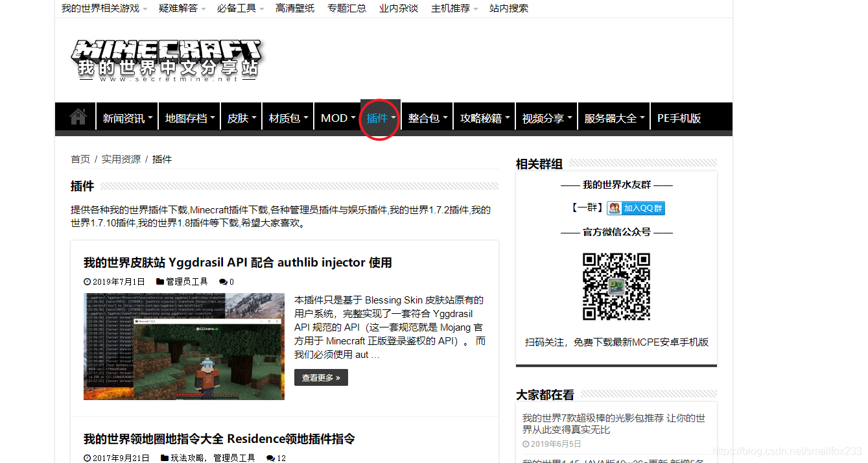Open the 攻略秘籍 nav dropdown
The height and width of the screenshot is (463, 868).
click(x=484, y=118)
